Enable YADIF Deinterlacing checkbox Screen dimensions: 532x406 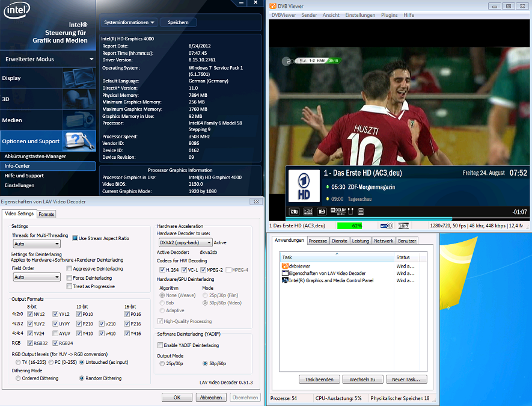coord(161,345)
